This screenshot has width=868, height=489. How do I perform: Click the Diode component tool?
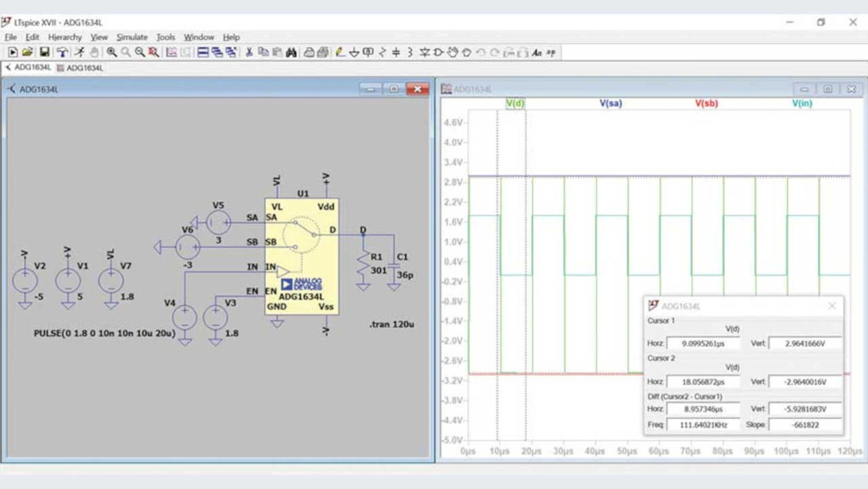[425, 52]
